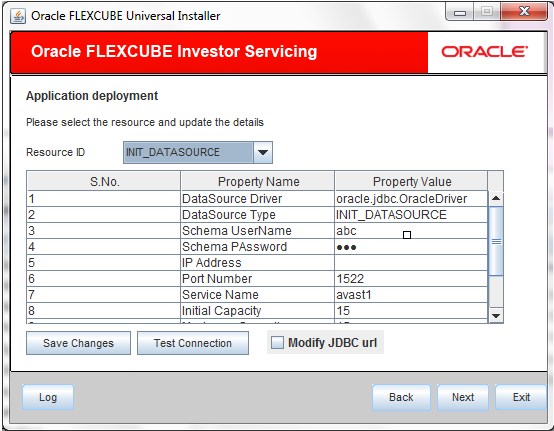Open the Resource ID dropdown arrow

(x=263, y=153)
